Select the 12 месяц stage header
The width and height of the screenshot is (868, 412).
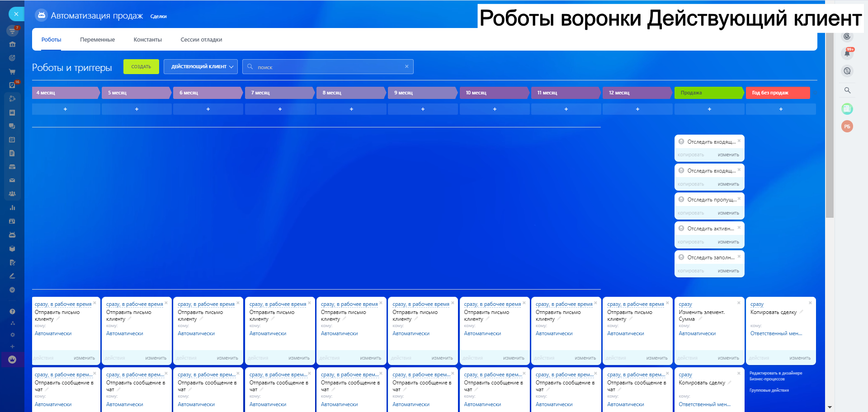637,93
